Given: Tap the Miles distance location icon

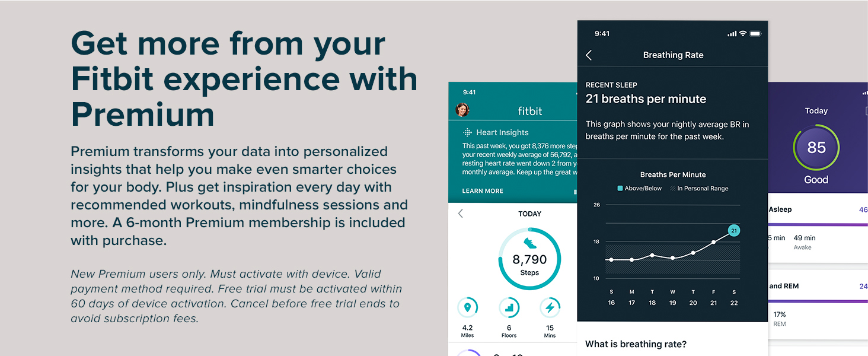Looking at the screenshot, I should coord(468,308).
